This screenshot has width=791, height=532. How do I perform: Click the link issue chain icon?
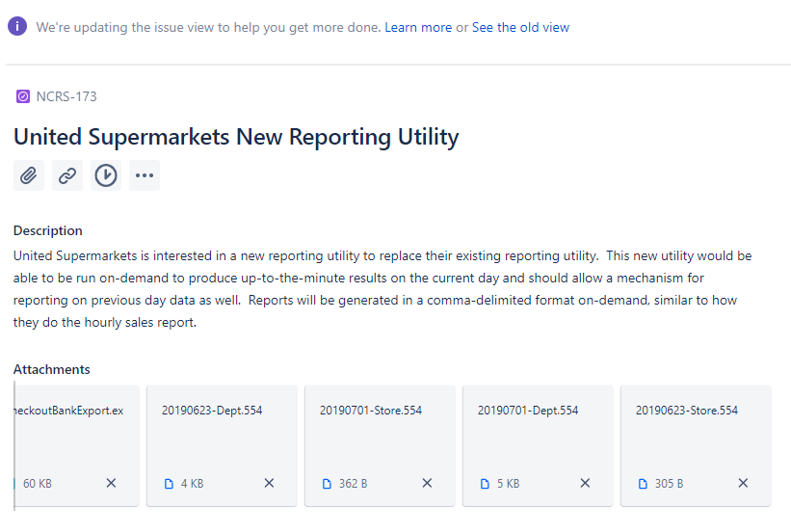pyautogui.click(x=67, y=175)
